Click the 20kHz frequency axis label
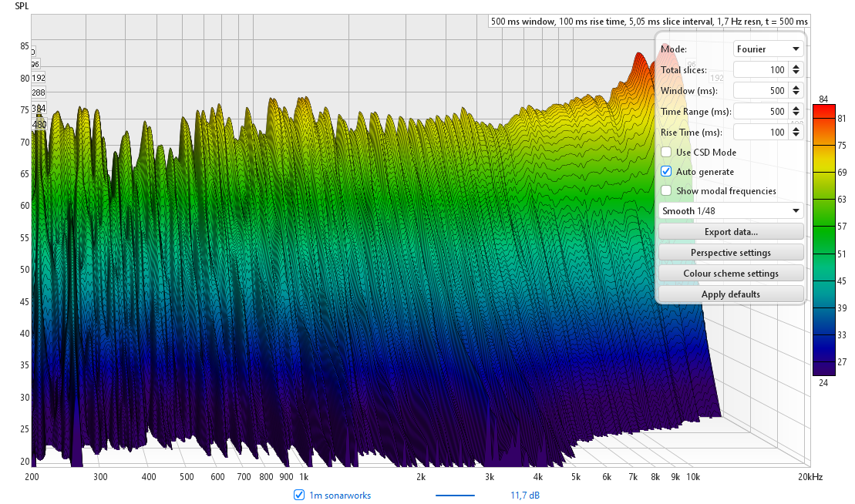 click(810, 477)
